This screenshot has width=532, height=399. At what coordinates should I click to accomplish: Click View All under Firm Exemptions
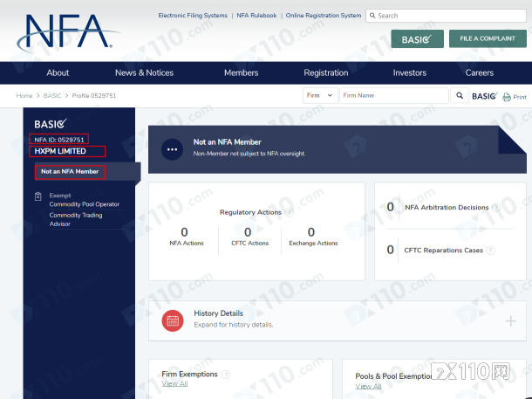(x=174, y=384)
